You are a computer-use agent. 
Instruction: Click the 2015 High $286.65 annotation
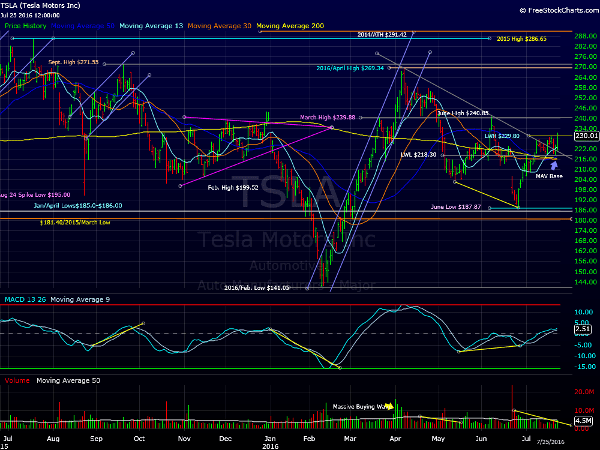[522, 39]
